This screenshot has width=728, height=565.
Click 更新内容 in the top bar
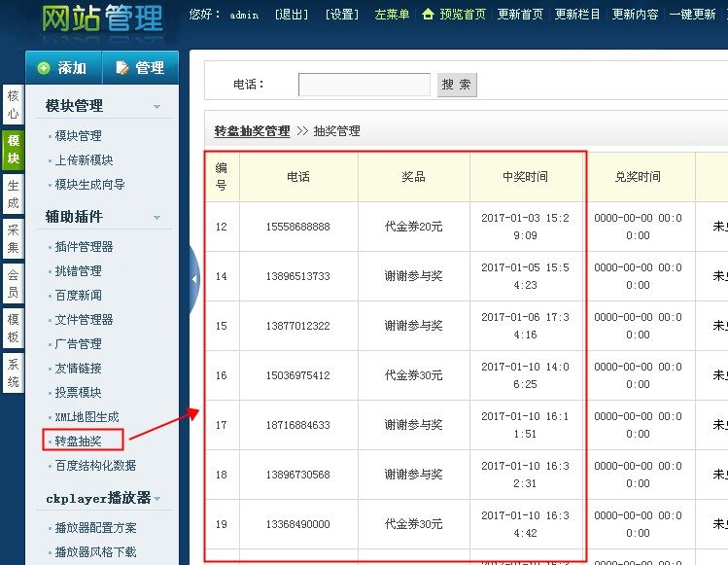pos(635,15)
